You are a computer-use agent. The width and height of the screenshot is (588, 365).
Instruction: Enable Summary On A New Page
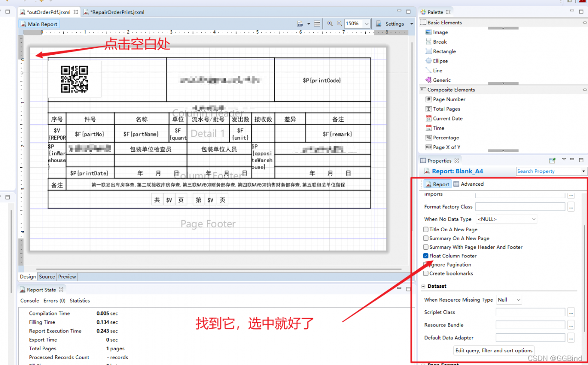click(x=426, y=238)
